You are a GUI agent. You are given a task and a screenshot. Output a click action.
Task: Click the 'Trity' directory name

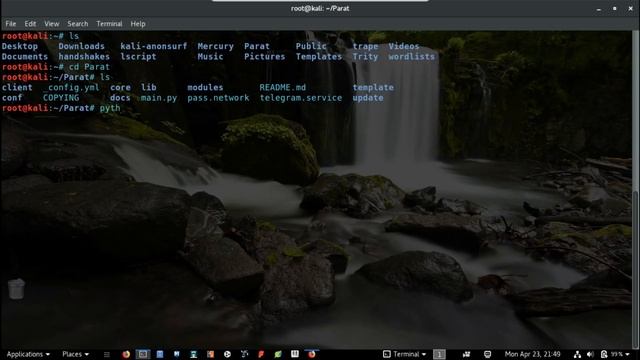365,57
